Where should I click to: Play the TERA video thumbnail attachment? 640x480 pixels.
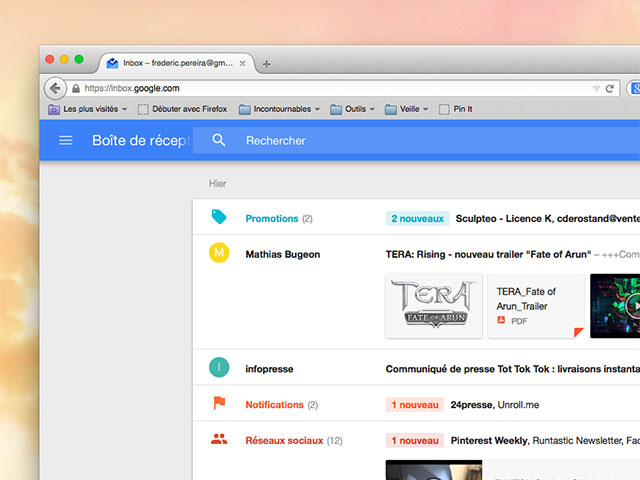coord(615,306)
